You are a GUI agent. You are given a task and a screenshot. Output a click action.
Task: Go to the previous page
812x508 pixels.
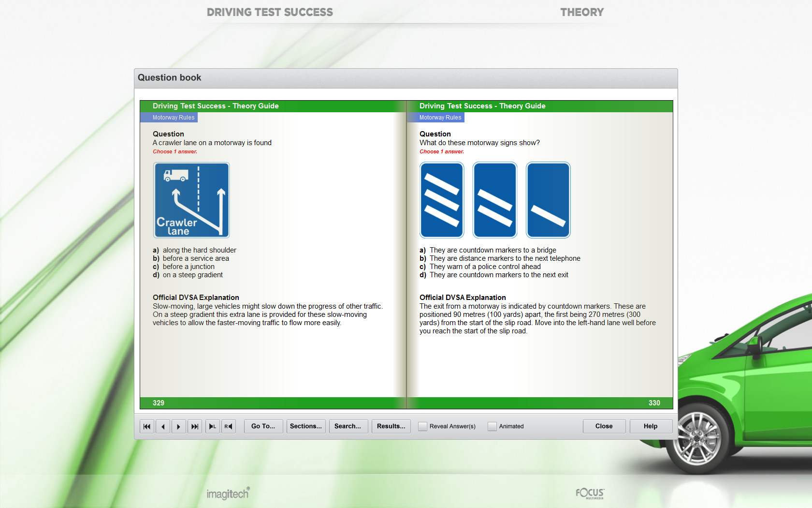click(163, 426)
